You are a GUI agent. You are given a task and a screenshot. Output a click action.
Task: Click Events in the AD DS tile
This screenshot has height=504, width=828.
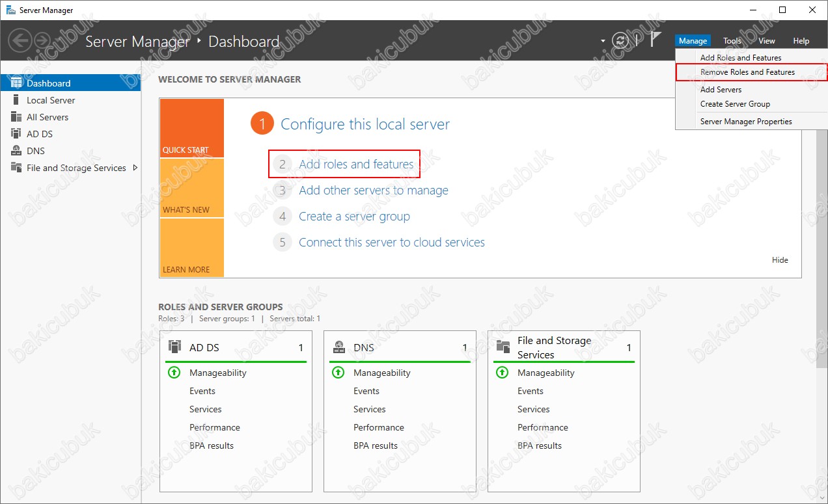(202, 391)
